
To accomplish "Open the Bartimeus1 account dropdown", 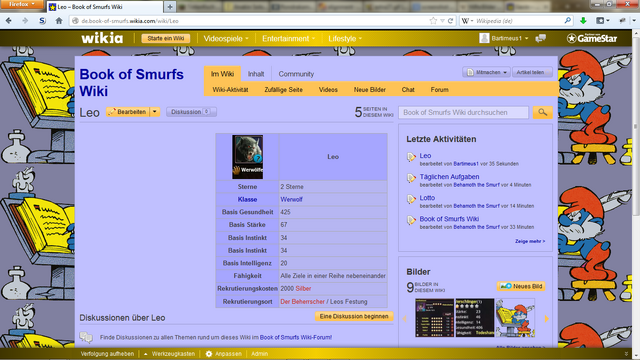I will pos(510,38).
